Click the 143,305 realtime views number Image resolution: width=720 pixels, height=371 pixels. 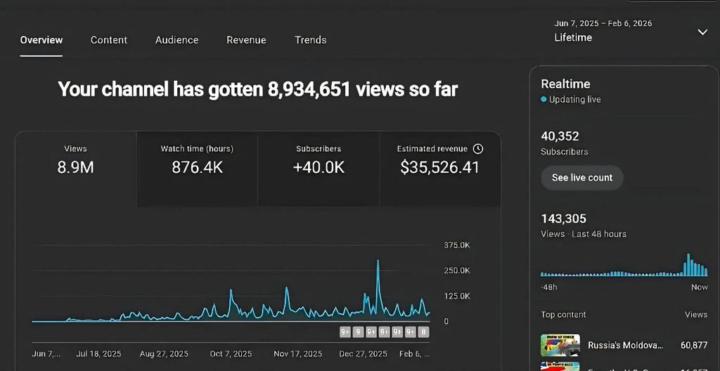[563, 219]
